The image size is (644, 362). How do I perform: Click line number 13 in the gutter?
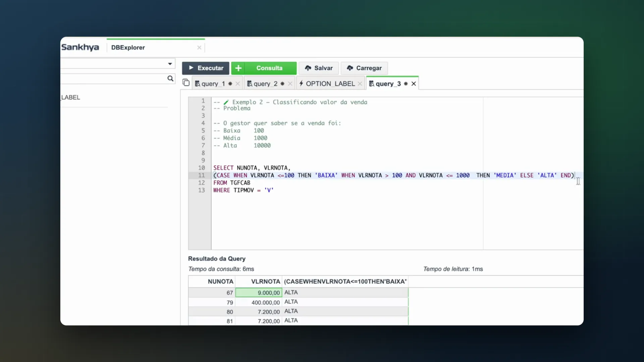[201, 190]
